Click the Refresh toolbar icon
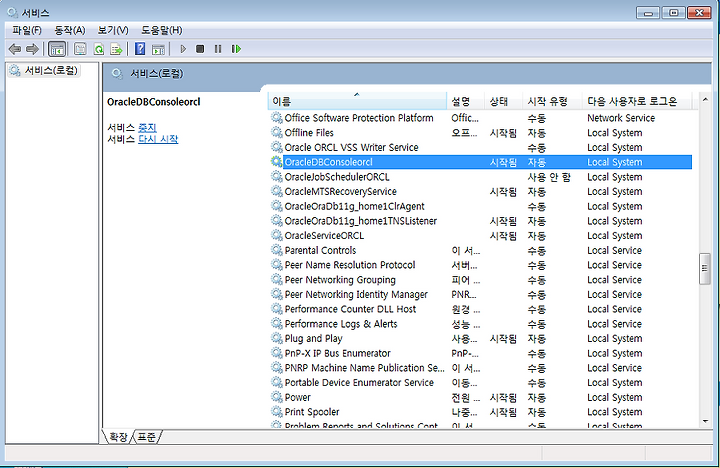This screenshot has height=468, width=720. click(99, 49)
